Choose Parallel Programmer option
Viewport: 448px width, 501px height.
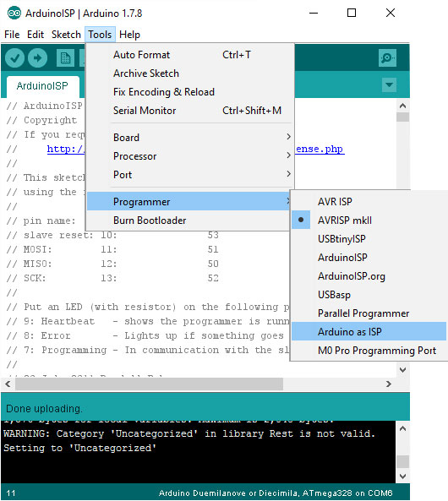click(x=369, y=313)
